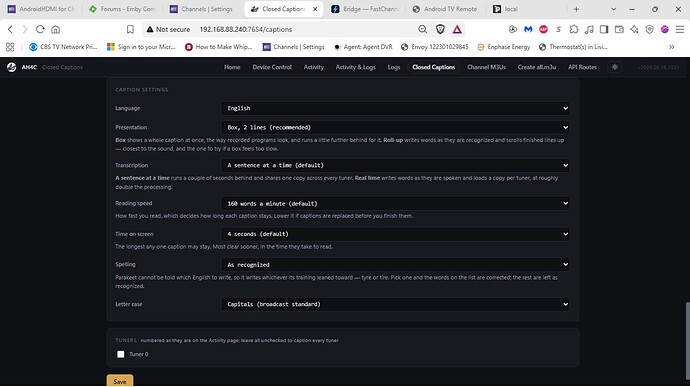Click the browser forward arrow
Image resolution: width=690 pixels, height=387 pixels.
tap(25, 29)
